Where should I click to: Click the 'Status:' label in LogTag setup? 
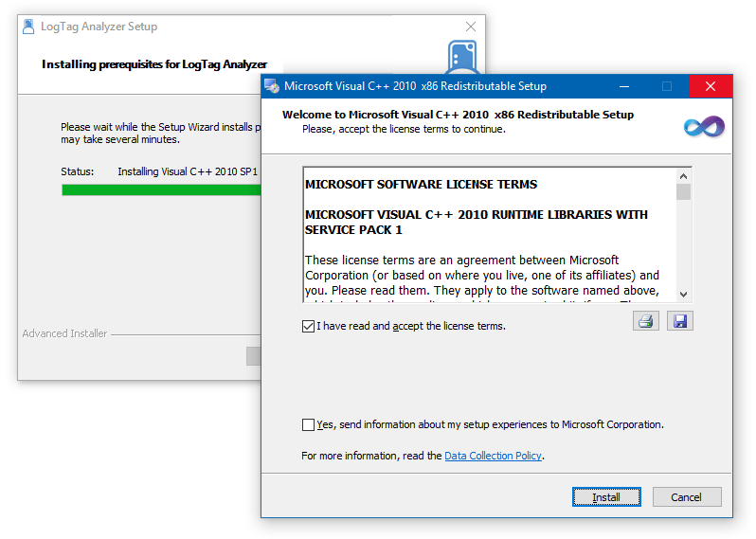77,171
